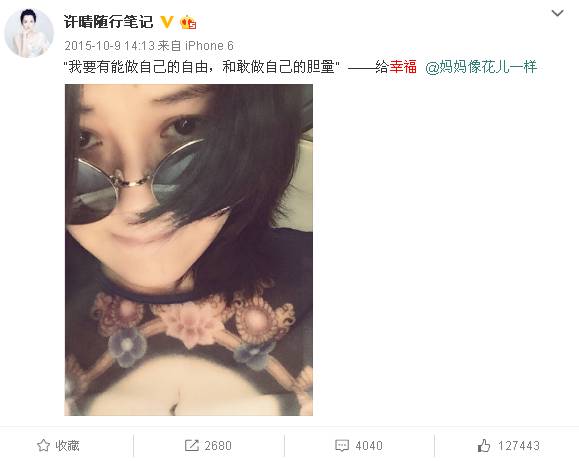Open the red 幸福 keyword link
This screenshot has height=461, width=579.
point(403,67)
